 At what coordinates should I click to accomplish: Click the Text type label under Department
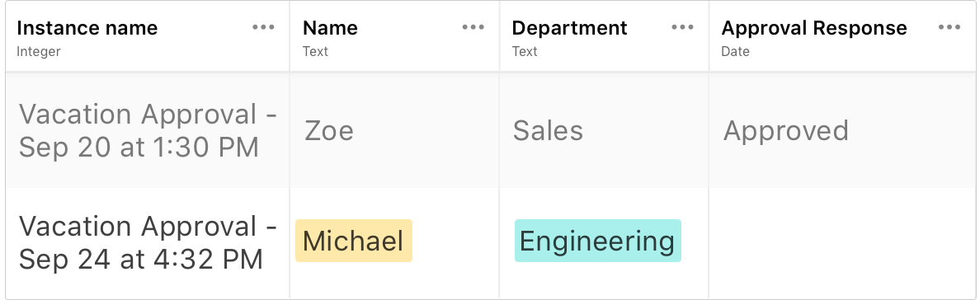(x=525, y=52)
